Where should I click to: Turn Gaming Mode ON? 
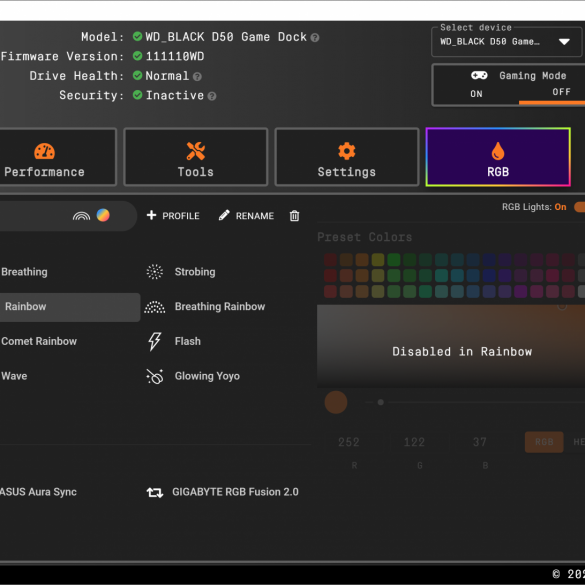(476, 94)
